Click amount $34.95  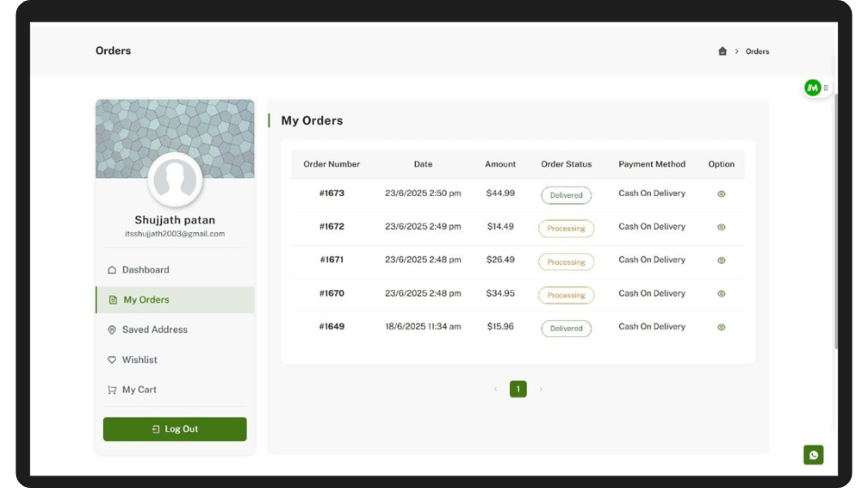[500, 293]
